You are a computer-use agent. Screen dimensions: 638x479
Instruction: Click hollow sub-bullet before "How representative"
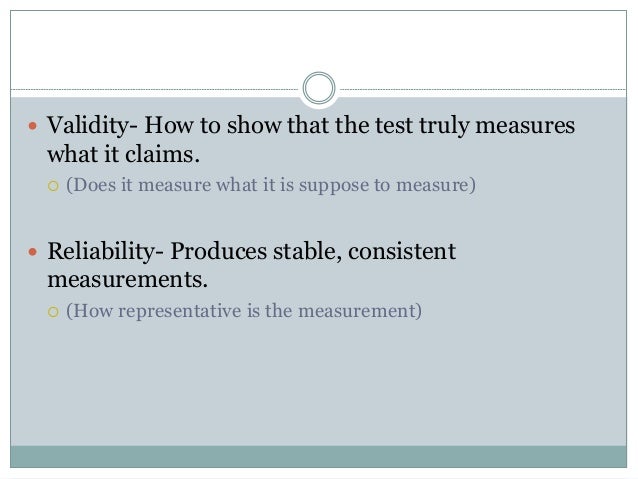(54, 312)
